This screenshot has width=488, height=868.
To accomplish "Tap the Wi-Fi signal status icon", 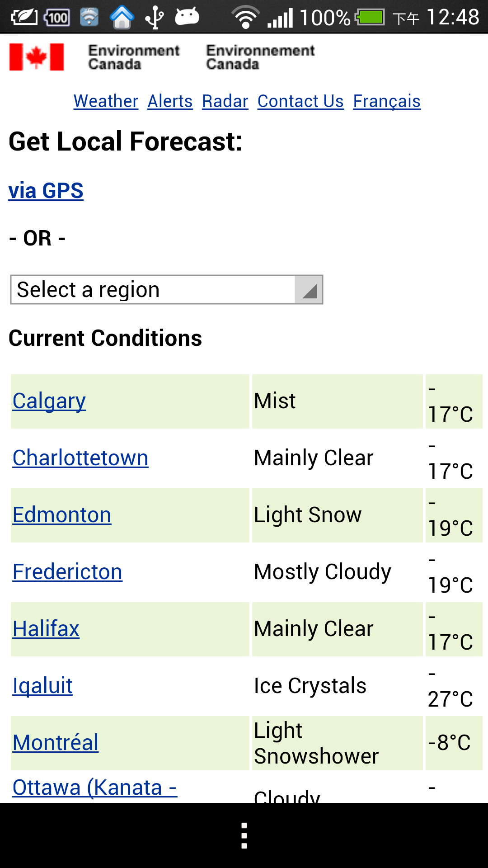I will click(245, 18).
